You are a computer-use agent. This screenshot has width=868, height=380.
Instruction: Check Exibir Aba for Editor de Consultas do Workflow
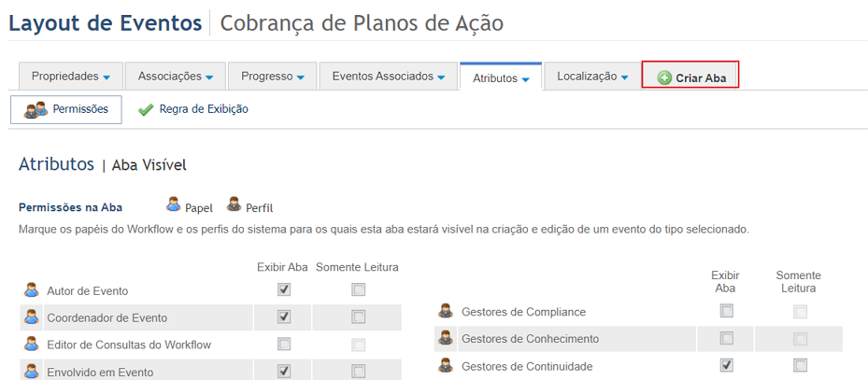click(284, 344)
